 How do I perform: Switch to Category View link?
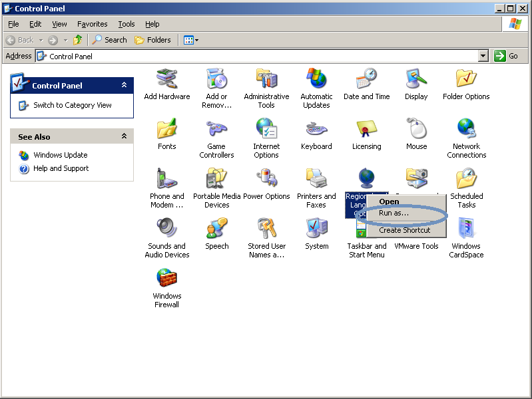pyautogui.click(x=73, y=105)
